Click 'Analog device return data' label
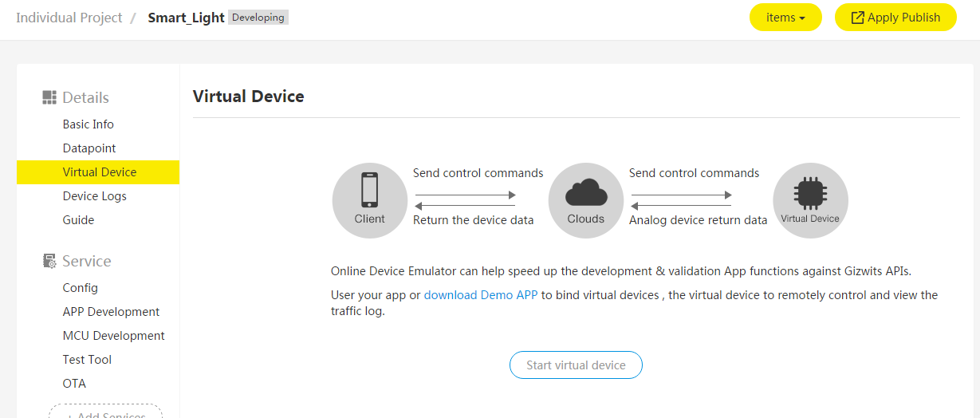 699,220
